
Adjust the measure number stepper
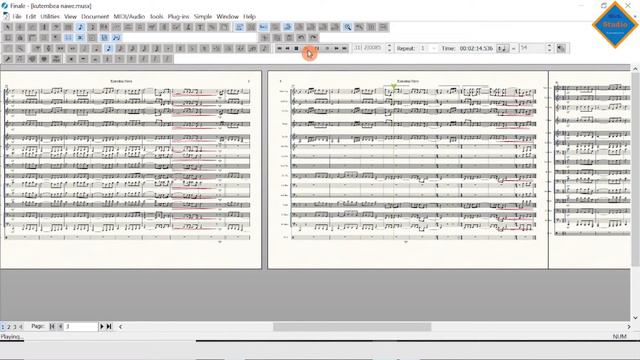389,48
